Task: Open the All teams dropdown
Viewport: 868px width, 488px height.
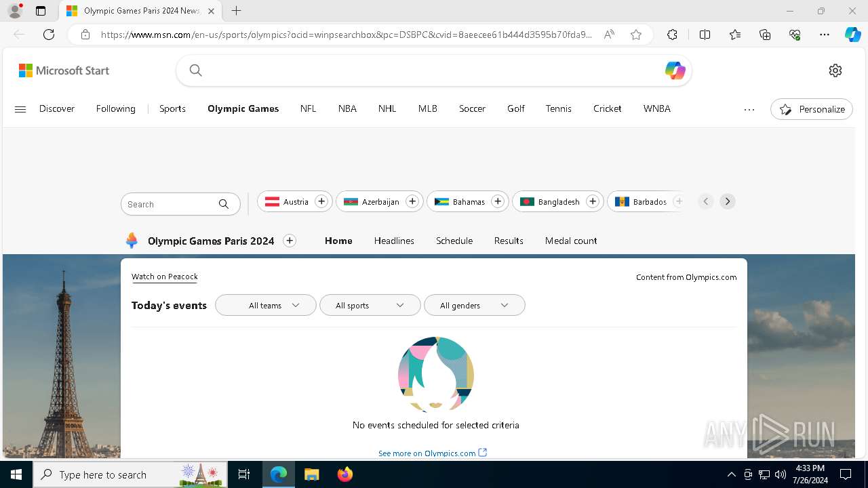Action: pyautogui.click(x=266, y=305)
